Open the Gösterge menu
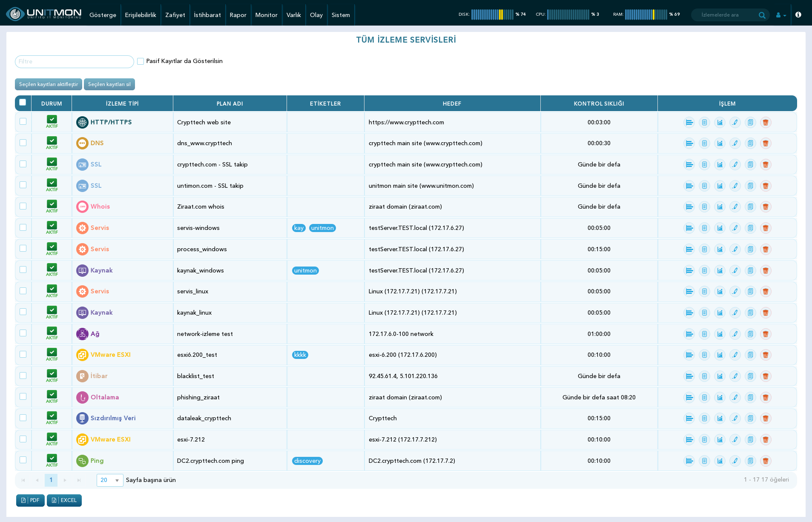This screenshot has width=812, height=522. 103,15
